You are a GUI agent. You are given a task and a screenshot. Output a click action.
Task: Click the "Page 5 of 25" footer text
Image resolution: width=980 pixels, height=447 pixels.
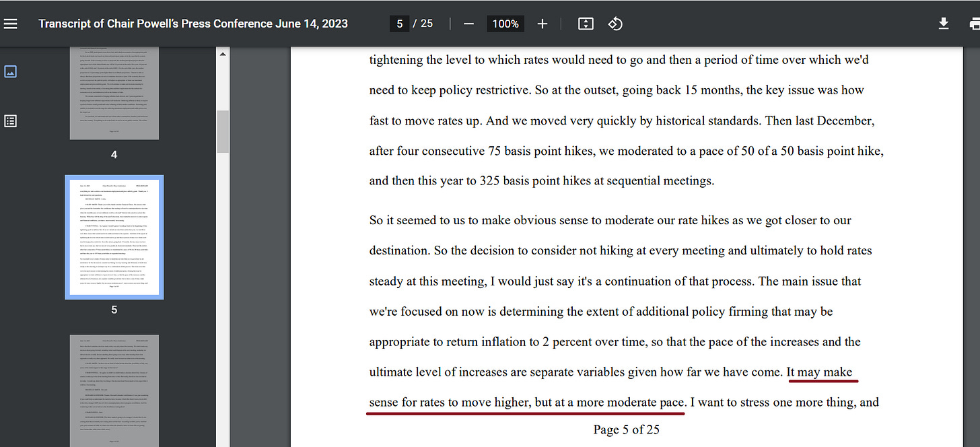click(626, 429)
